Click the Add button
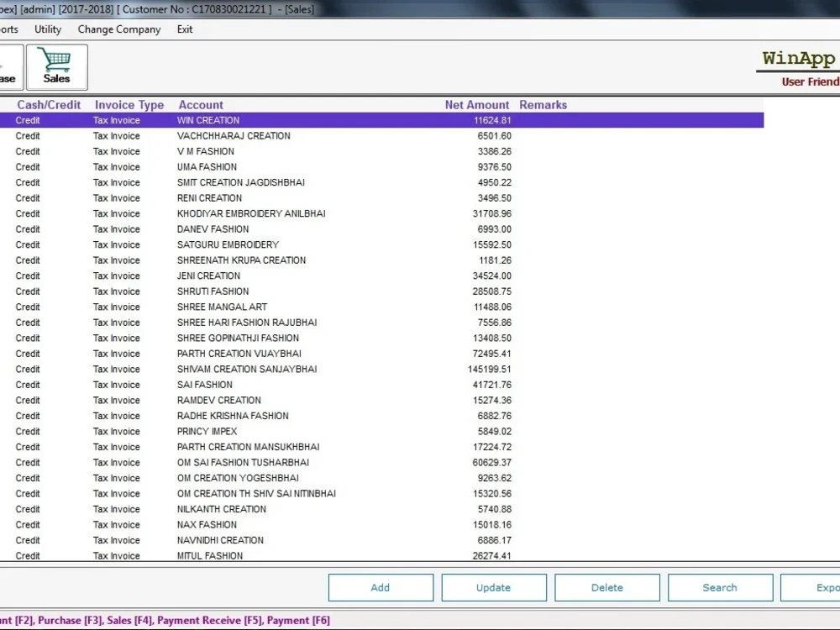This screenshot has width=840, height=630. [381, 588]
